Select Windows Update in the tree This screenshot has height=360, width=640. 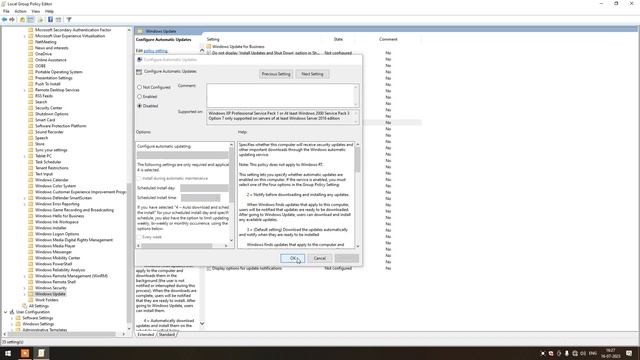(50, 294)
